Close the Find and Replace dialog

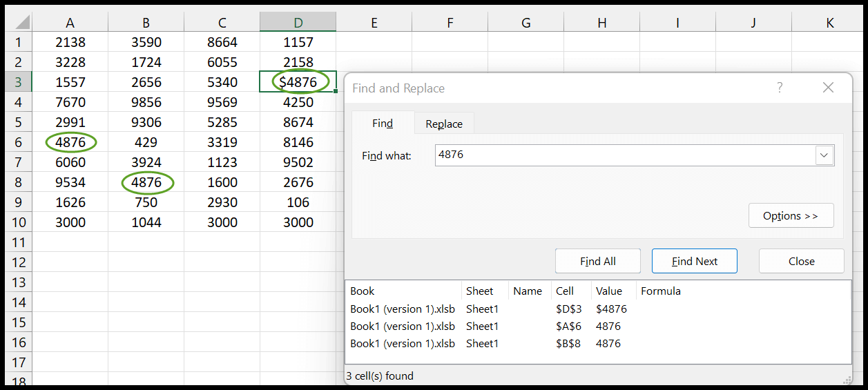click(828, 88)
